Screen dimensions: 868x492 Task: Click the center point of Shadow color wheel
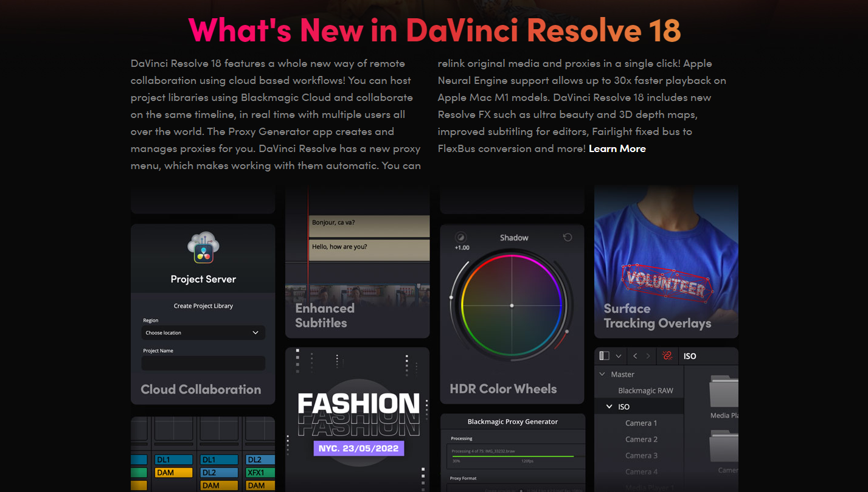click(x=512, y=305)
